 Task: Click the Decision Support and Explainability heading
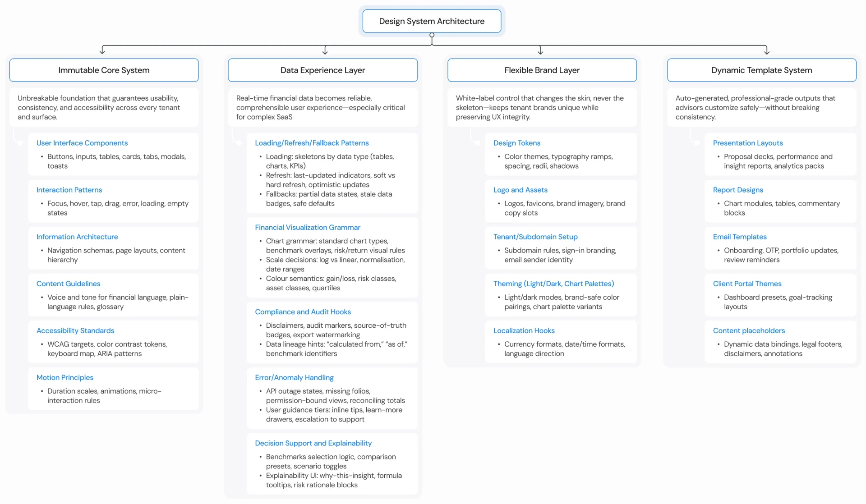tap(313, 443)
